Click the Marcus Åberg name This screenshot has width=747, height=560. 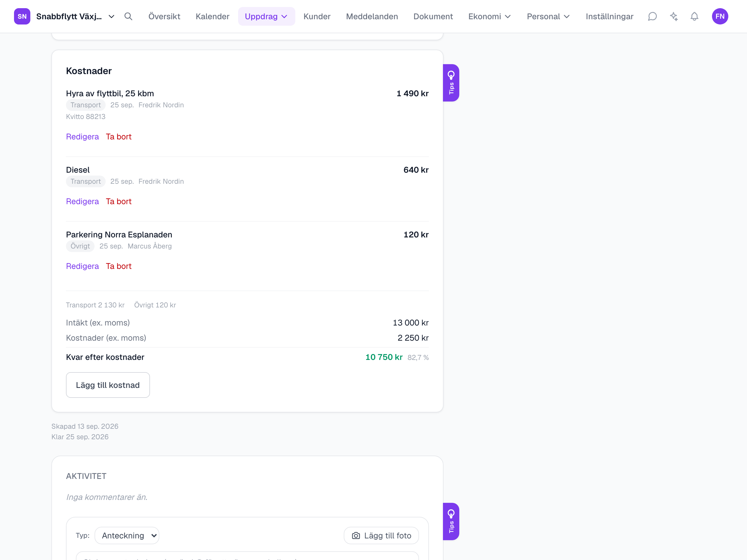[x=150, y=246]
